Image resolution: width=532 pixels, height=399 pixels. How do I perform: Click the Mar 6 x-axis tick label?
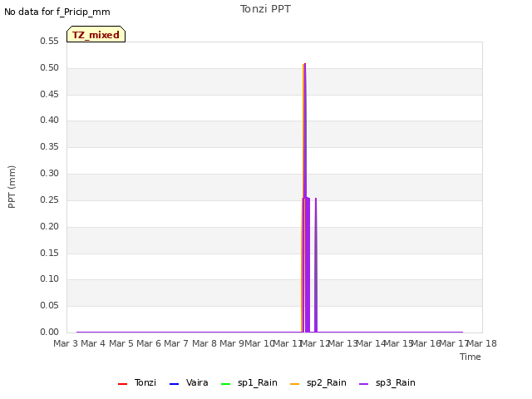tap(149, 343)
